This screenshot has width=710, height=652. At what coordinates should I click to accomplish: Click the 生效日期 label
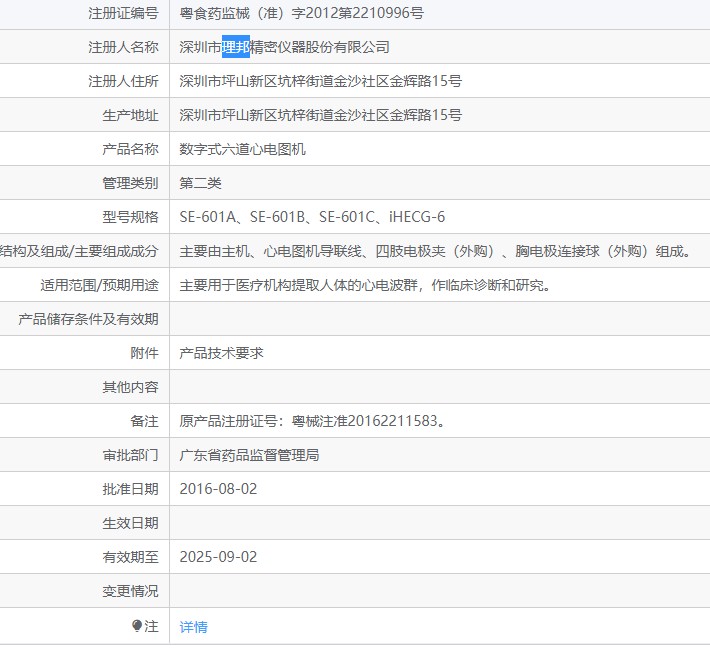click(x=130, y=523)
